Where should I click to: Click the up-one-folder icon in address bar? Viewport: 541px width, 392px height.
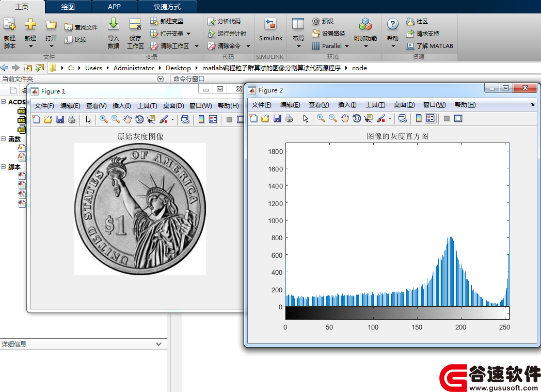point(27,68)
